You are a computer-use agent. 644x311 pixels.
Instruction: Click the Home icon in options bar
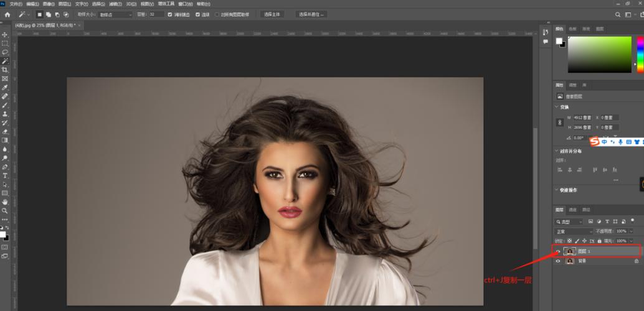[7, 14]
